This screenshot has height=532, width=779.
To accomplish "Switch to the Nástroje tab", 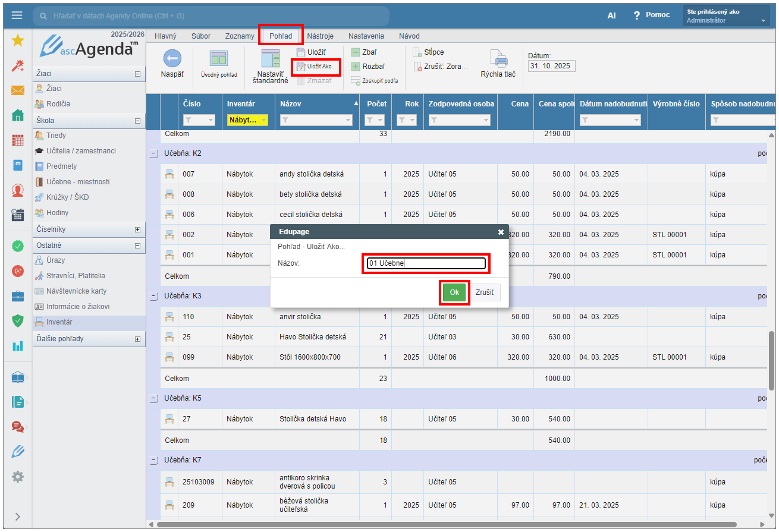I will pos(321,36).
